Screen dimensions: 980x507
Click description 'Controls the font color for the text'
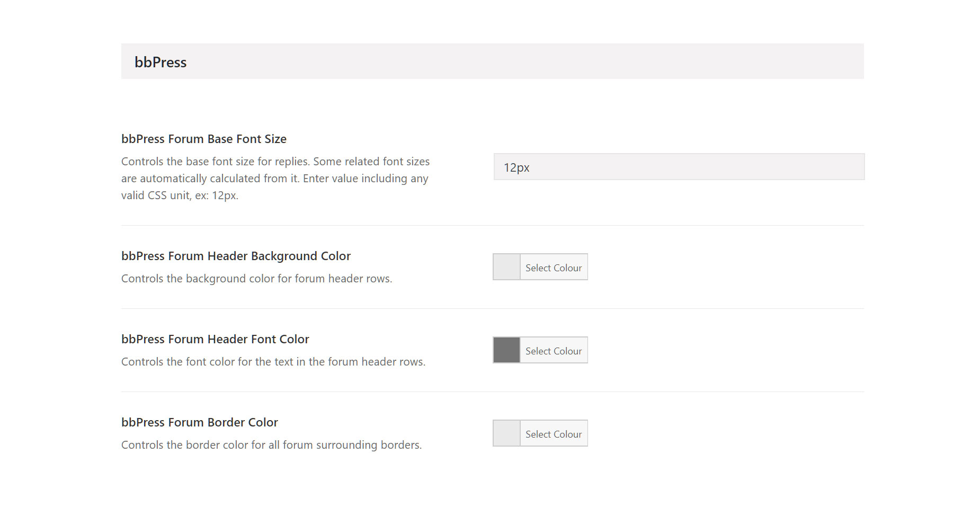click(207, 362)
